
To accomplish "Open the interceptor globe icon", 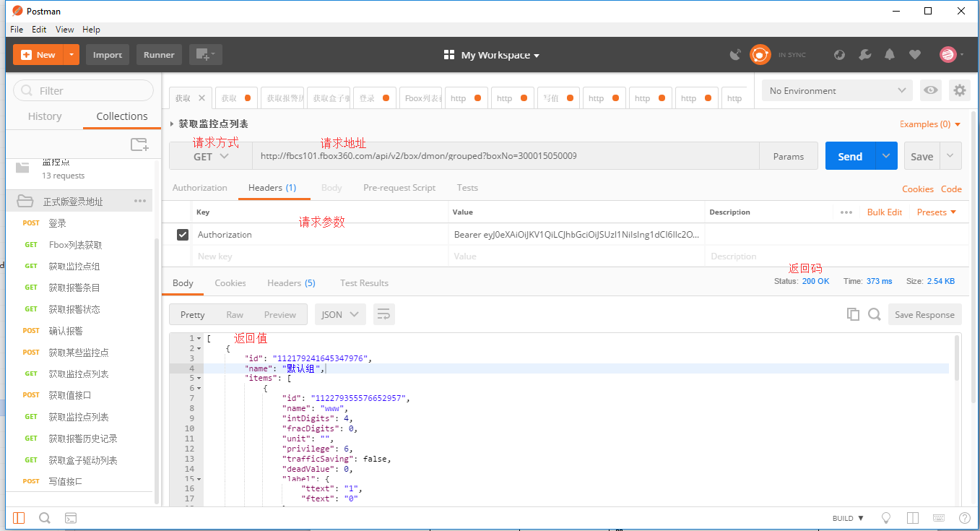I will coord(839,55).
